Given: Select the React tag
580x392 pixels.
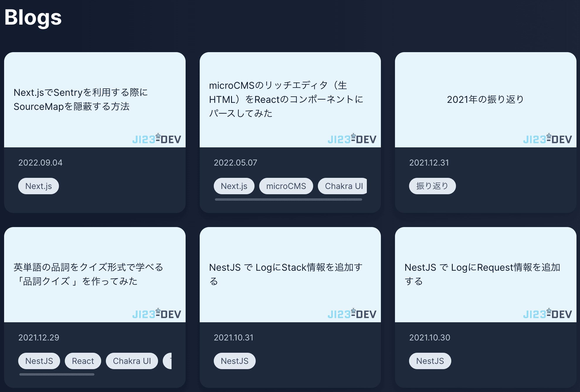Looking at the screenshot, I should (x=83, y=361).
